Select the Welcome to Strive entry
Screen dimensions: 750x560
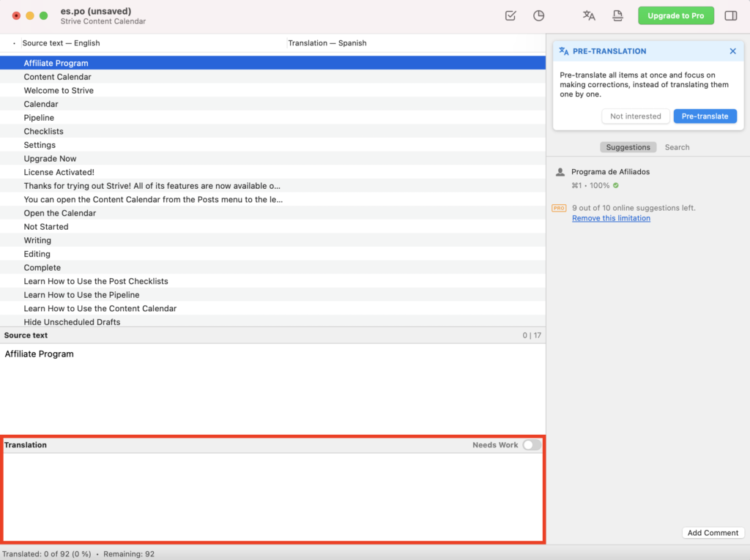(272, 90)
